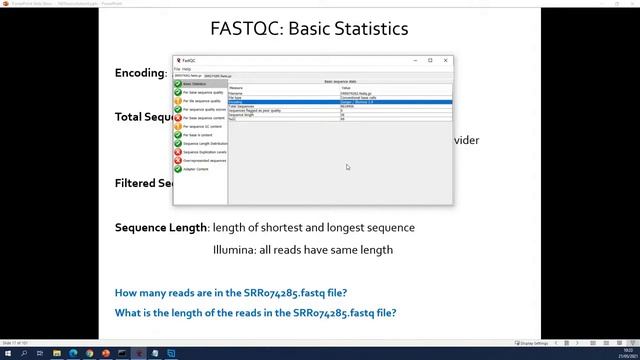Viewport: 640px width, 360px height.
Task: Select the Total Sequences row
Action: click(x=340, y=106)
